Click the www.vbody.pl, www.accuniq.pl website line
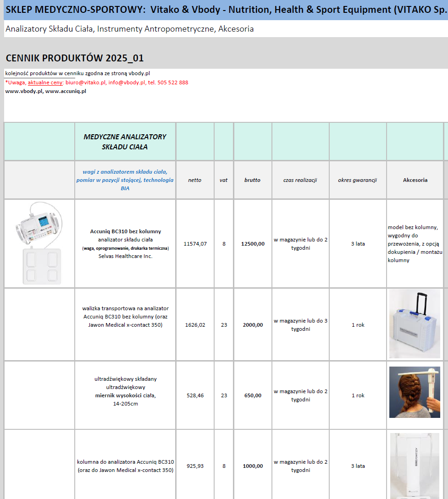This screenshot has height=499, width=448. (x=45, y=91)
